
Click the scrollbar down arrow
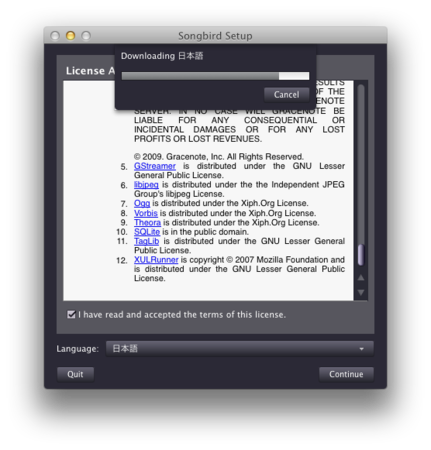361,292
